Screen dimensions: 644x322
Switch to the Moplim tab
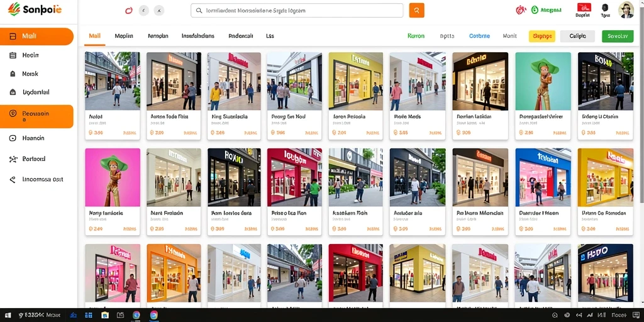click(x=124, y=36)
